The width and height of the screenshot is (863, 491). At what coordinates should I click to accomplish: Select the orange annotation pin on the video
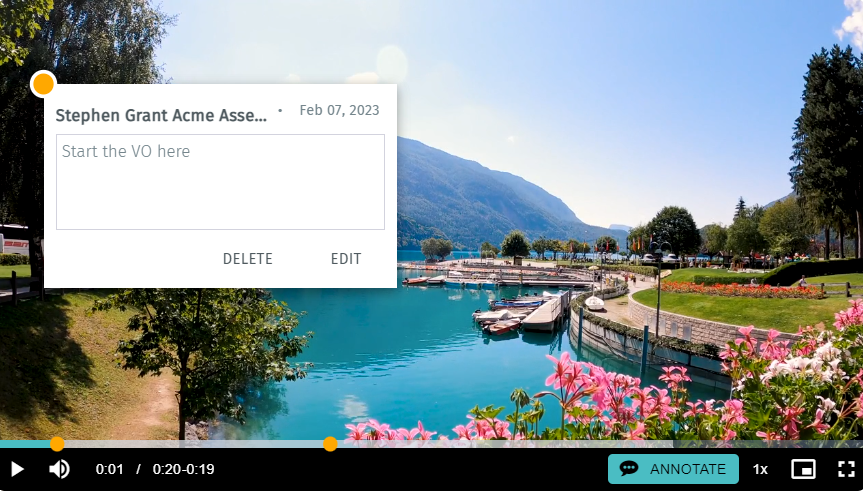pos(43,84)
